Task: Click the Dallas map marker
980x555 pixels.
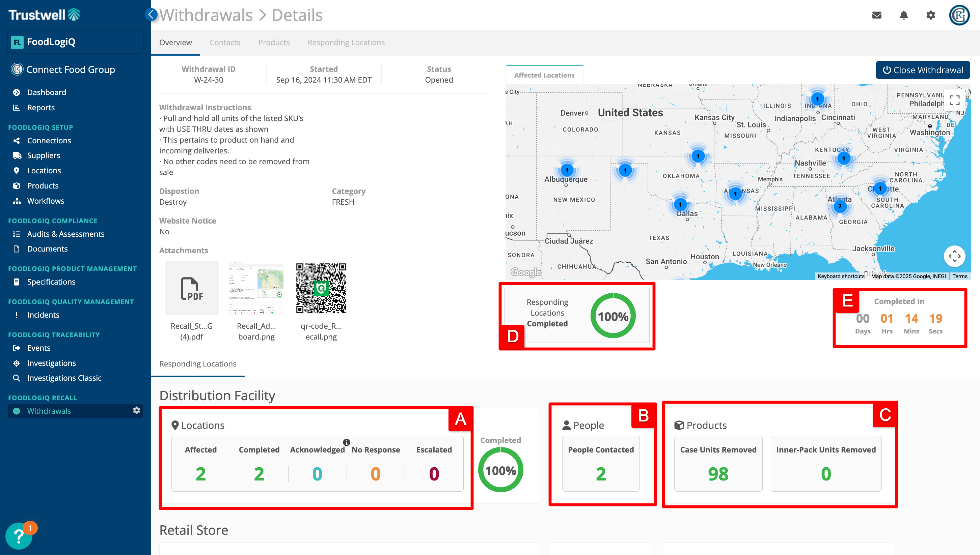Action: coord(680,205)
